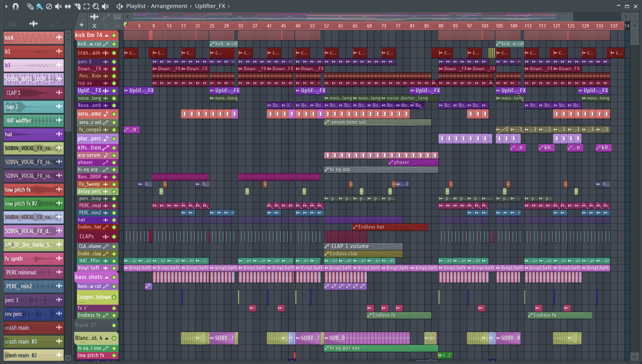
Task: Mute the pluc..perc track
Action: (114, 139)
